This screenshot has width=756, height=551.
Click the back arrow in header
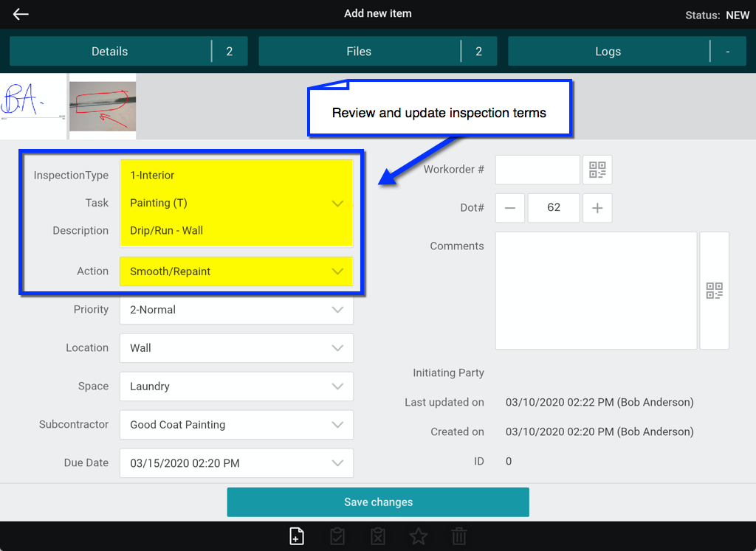[x=21, y=14]
